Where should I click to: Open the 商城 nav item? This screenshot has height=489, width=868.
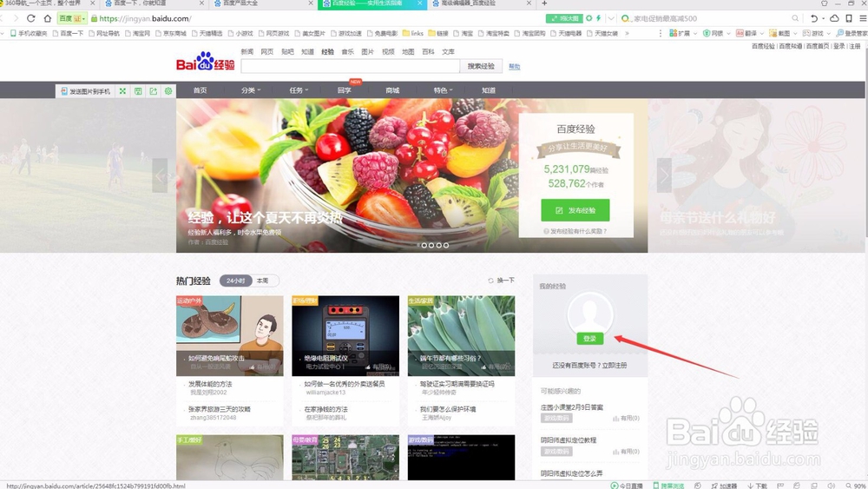click(x=392, y=90)
